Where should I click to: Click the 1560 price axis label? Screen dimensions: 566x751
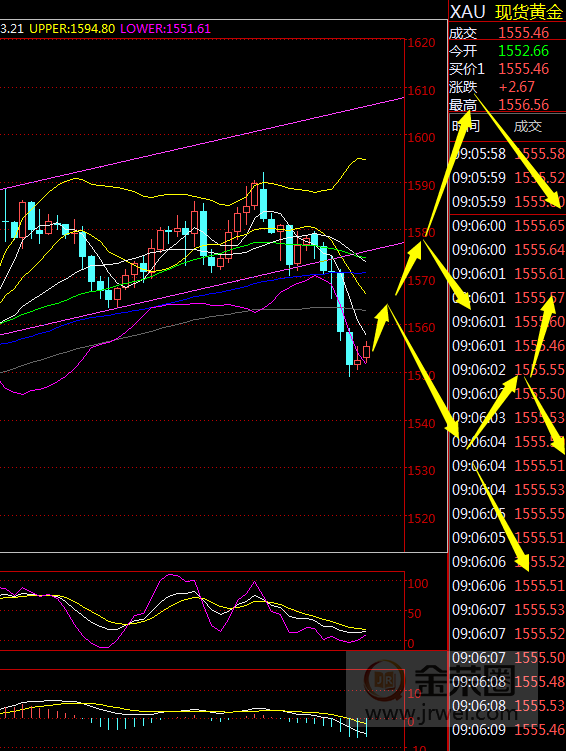click(421, 328)
